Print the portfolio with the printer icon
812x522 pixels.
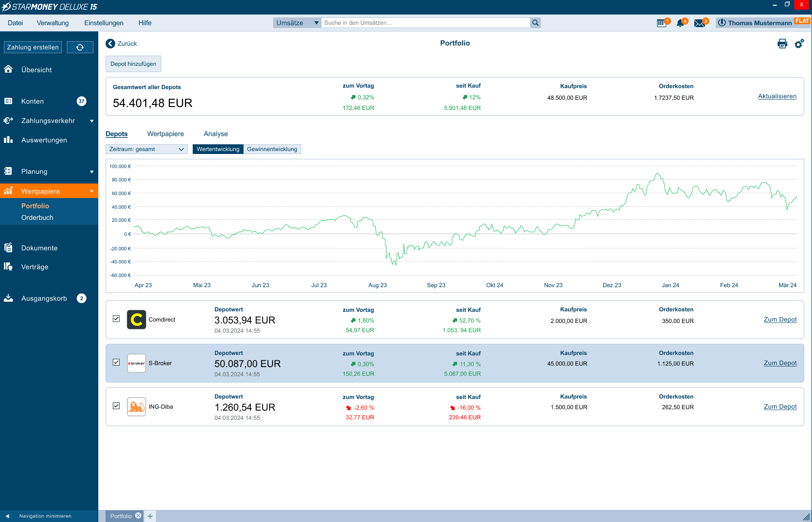pyautogui.click(x=782, y=44)
